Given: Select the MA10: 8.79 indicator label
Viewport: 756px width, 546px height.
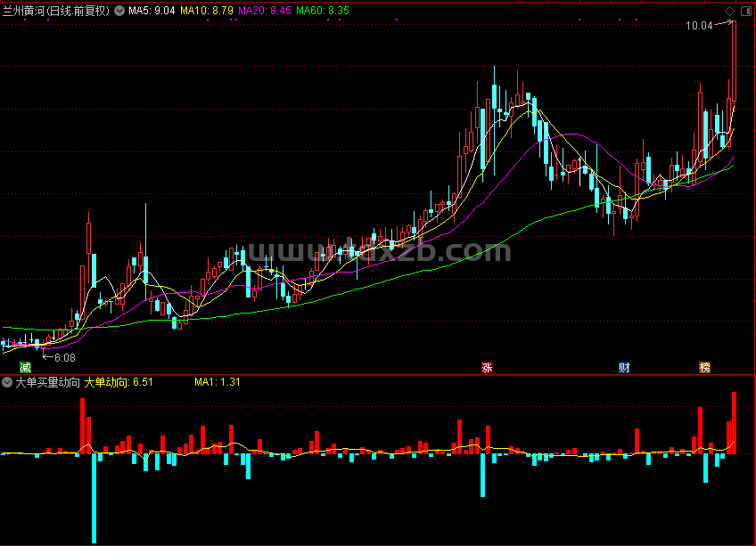Looking at the screenshot, I should coord(207,11).
